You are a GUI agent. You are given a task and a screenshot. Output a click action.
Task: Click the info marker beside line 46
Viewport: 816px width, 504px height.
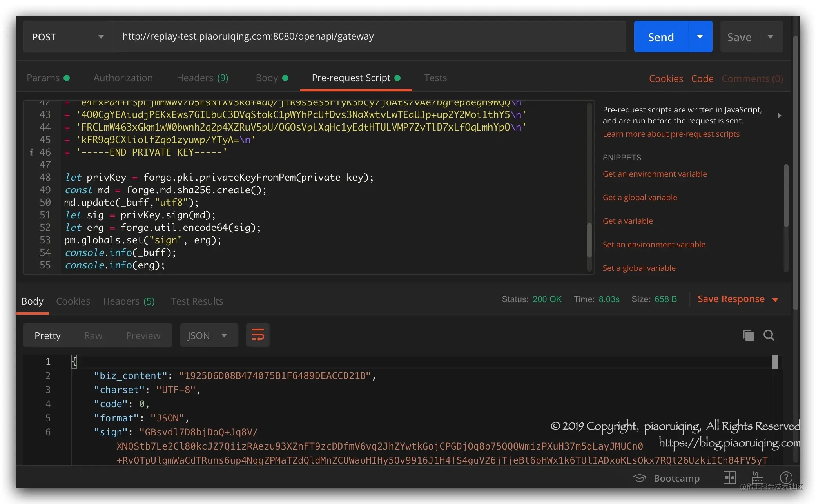pos(31,152)
